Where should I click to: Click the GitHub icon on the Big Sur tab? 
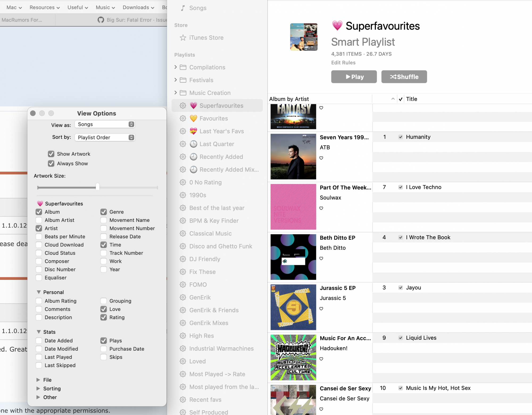pos(101,20)
